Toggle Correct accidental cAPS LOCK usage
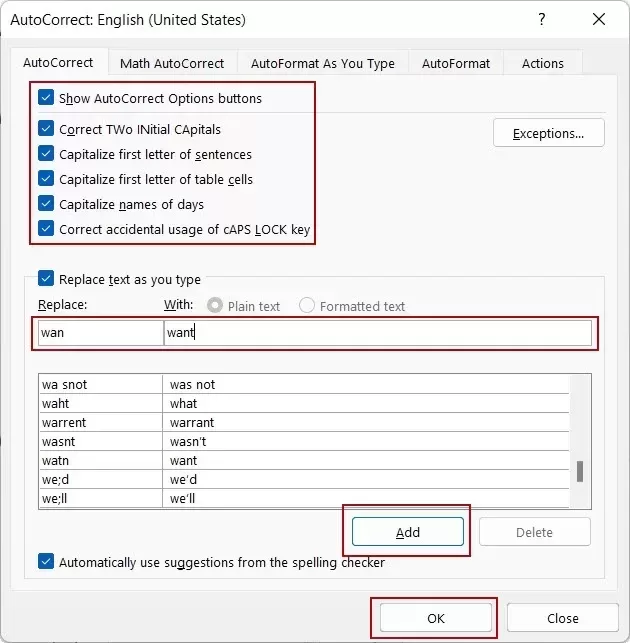 click(x=46, y=229)
